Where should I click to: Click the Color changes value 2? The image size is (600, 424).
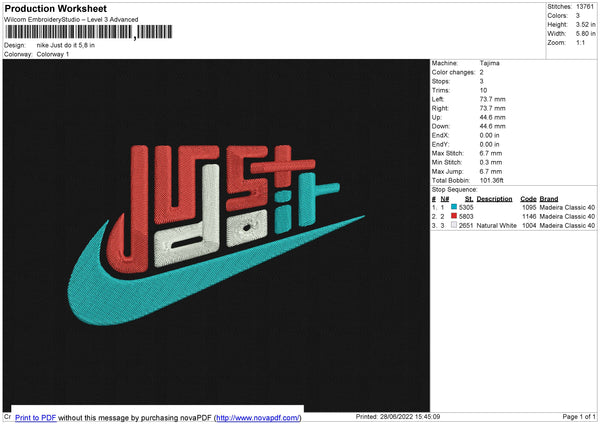[x=481, y=72]
